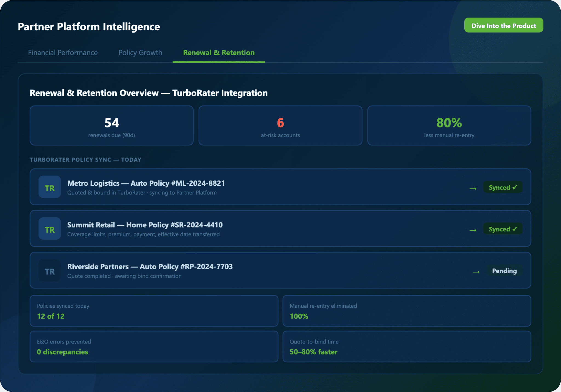Switch to the Policy Growth tab
The width and height of the screenshot is (561, 392).
[x=140, y=53]
